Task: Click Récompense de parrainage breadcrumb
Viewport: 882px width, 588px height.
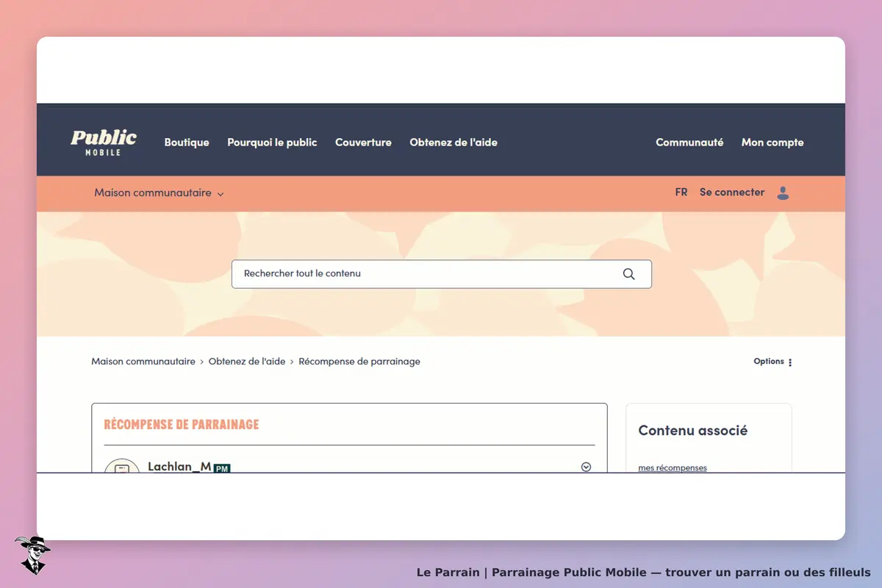Action: pyautogui.click(x=359, y=362)
